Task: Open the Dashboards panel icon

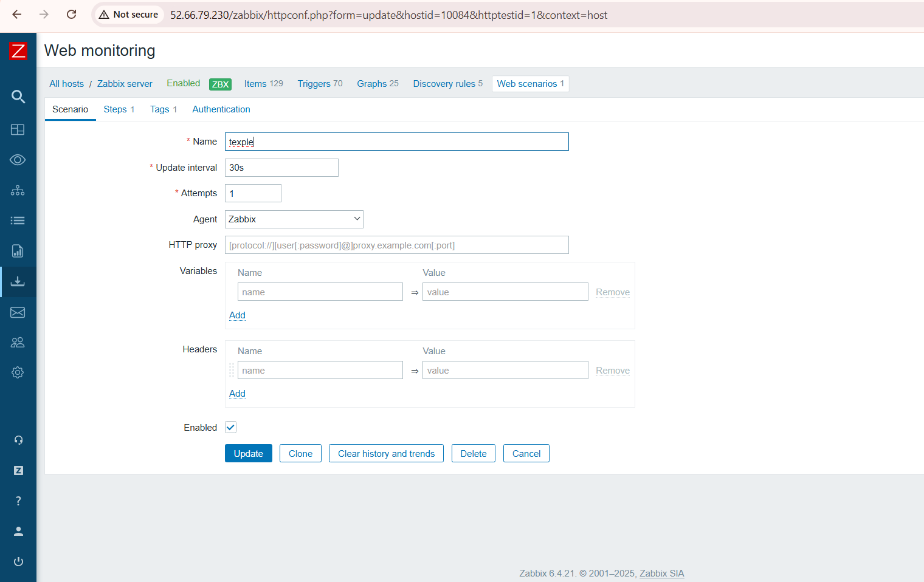Action: 18,129
